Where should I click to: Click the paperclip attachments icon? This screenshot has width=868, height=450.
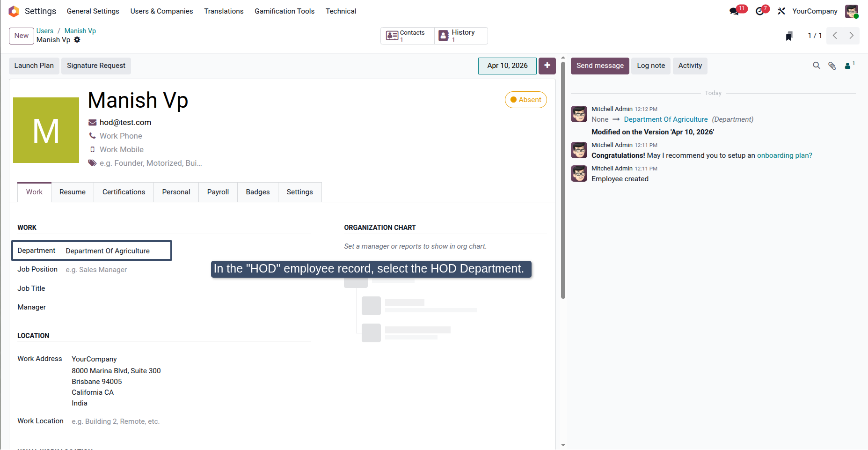(x=832, y=66)
